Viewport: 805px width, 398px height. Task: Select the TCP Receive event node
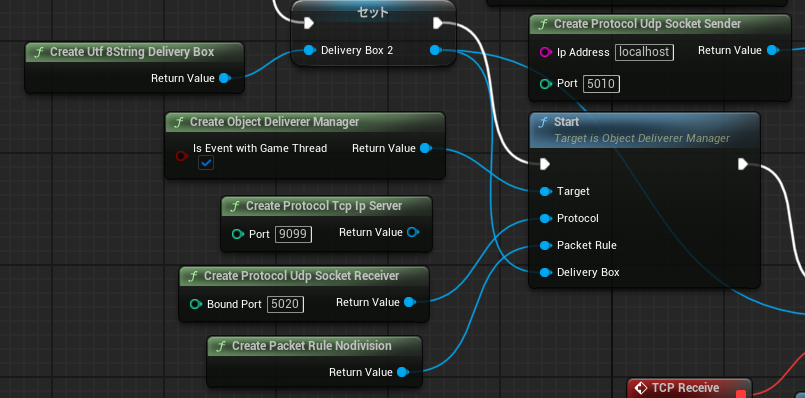(689, 388)
